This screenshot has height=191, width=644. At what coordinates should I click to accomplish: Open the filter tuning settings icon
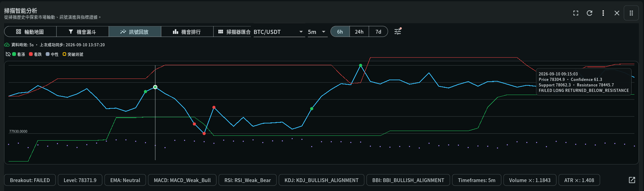pos(398,32)
